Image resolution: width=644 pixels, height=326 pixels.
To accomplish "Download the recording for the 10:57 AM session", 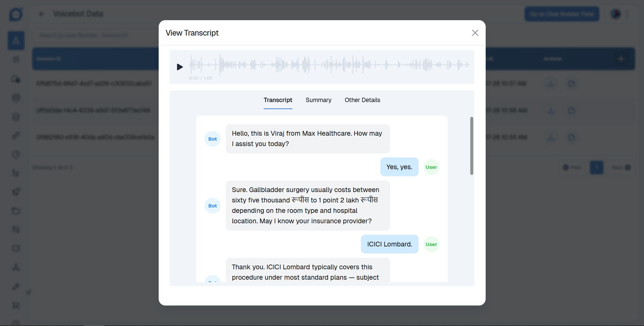I will coord(551,84).
